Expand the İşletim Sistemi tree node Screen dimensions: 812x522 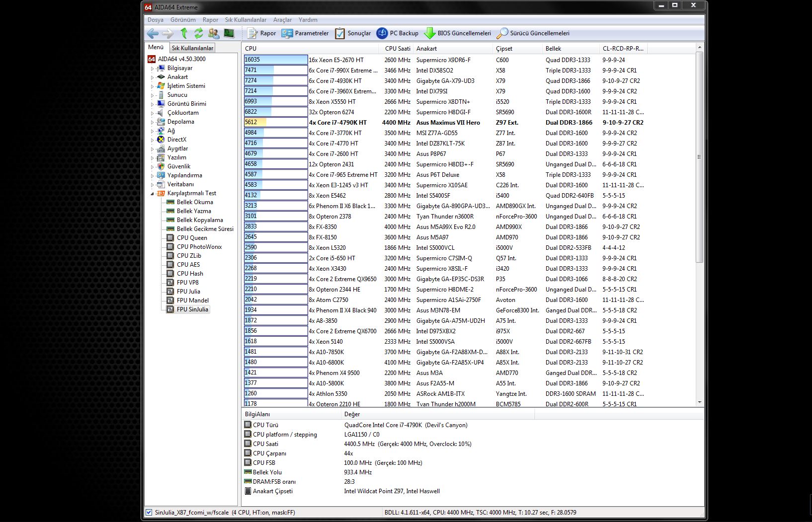point(153,86)
